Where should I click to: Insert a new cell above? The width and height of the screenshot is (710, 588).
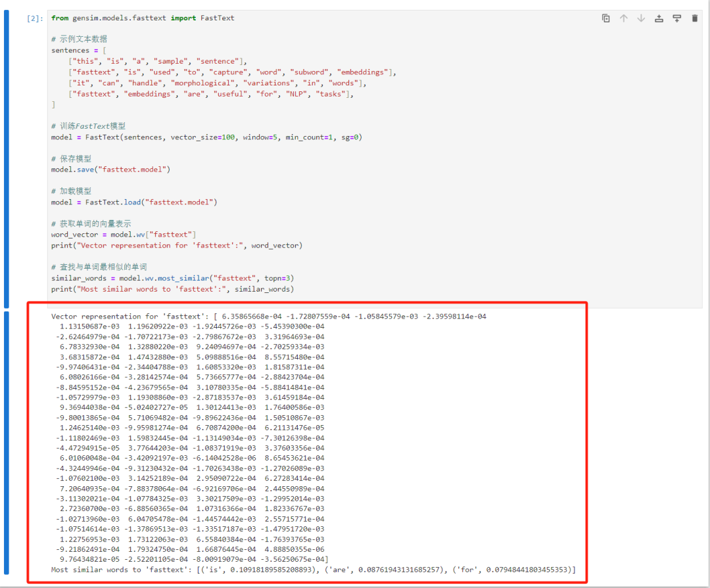(659, 18)
